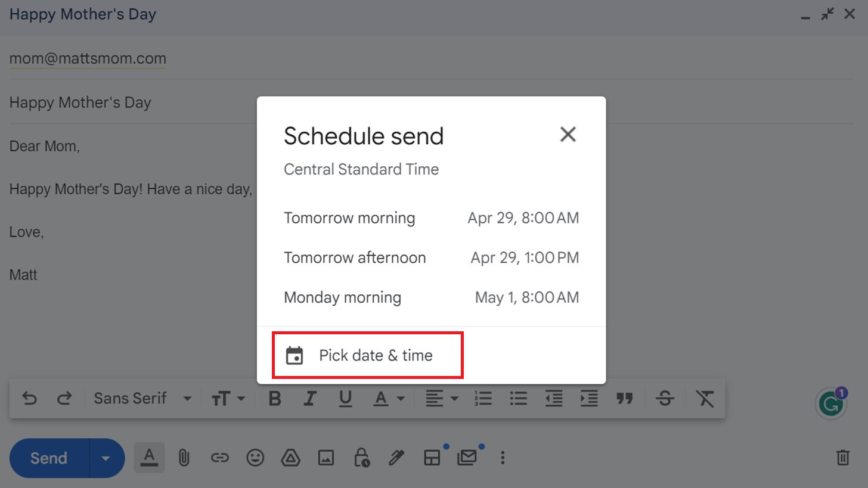The width and height of the screenshot is (868, 488).
Task: Click the Central Standard Time label
Action: 361,169
